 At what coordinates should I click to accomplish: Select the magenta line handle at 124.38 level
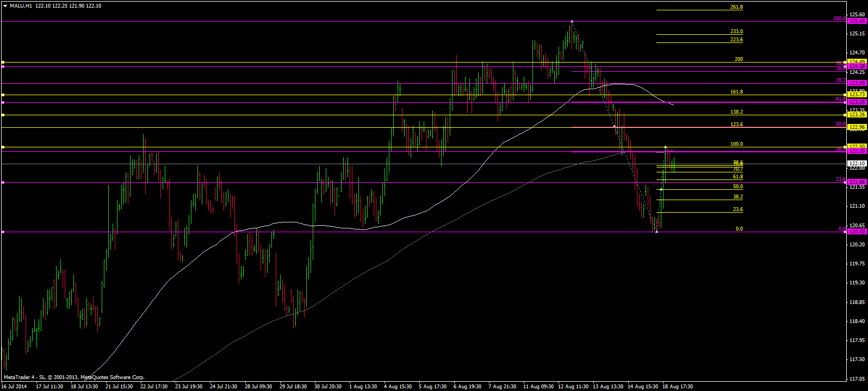pos(3,66)
